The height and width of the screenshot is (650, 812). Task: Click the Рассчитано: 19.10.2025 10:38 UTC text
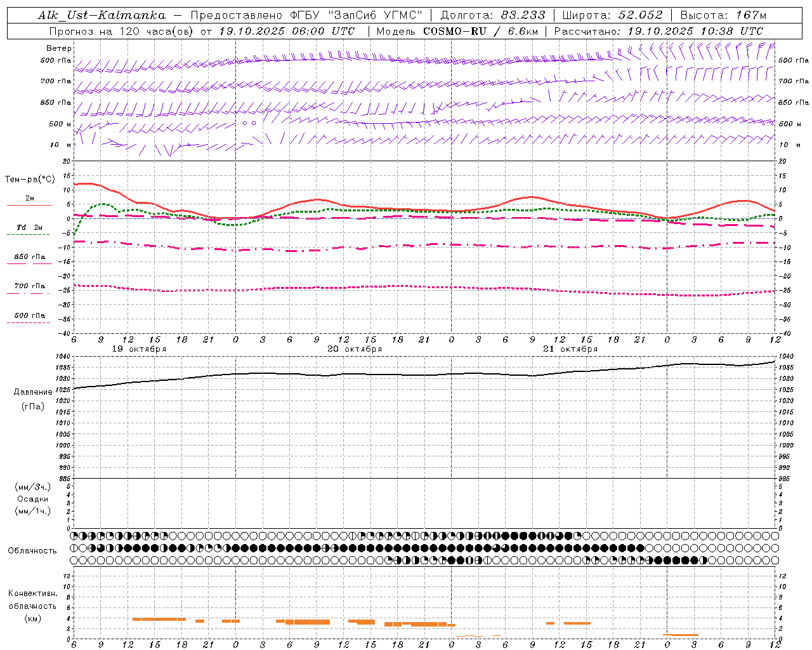[x=658, y=31]
